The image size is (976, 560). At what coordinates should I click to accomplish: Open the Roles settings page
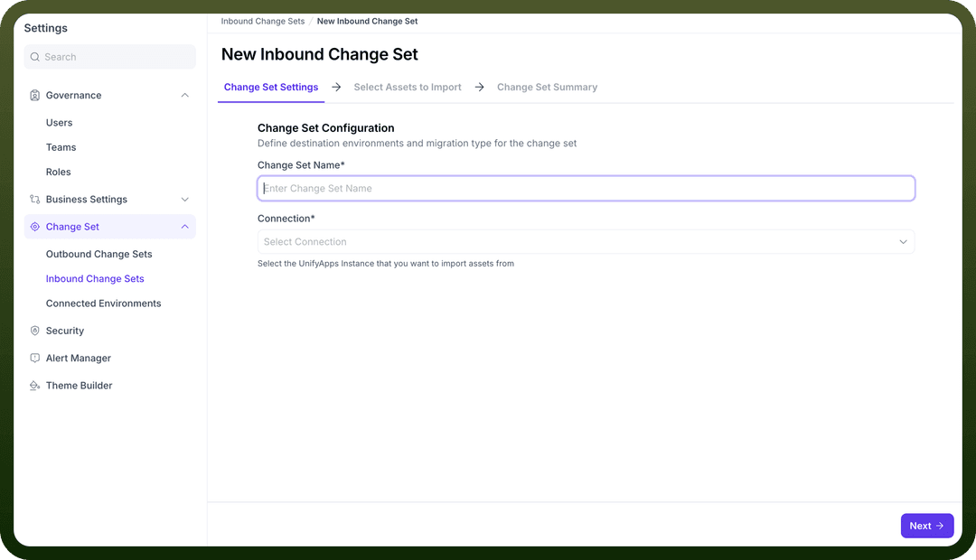(x=59, y=172)
